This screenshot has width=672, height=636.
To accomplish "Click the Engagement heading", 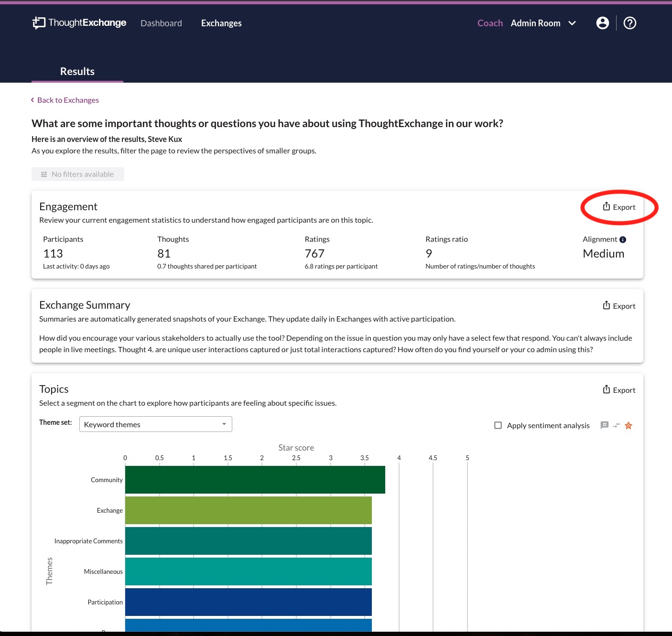I will pyautogui.click(x=68, y=206).
